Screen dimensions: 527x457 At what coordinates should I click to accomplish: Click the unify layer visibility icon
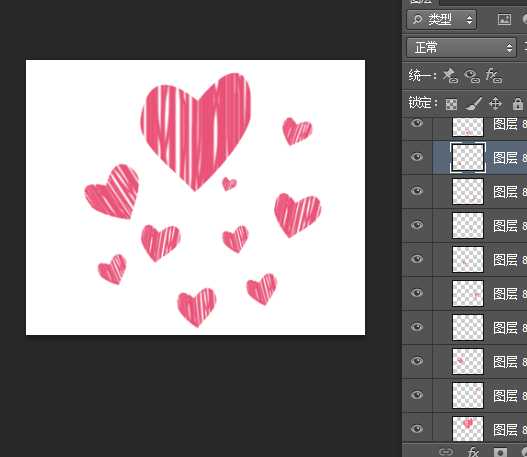tap(472, 76)
